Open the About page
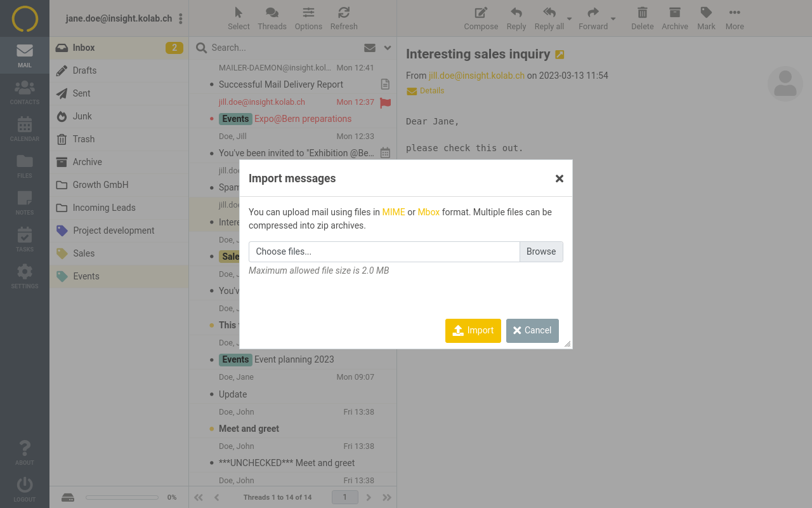 [25, 453]
